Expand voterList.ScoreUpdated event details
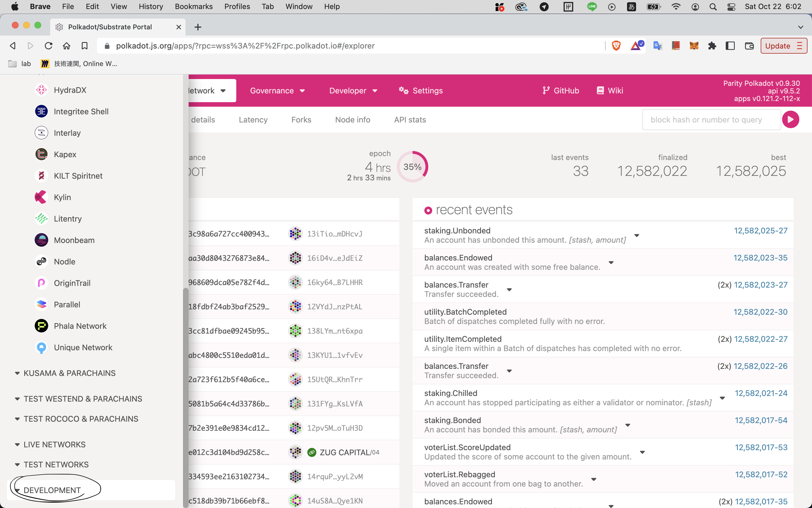 click(642, 452)
